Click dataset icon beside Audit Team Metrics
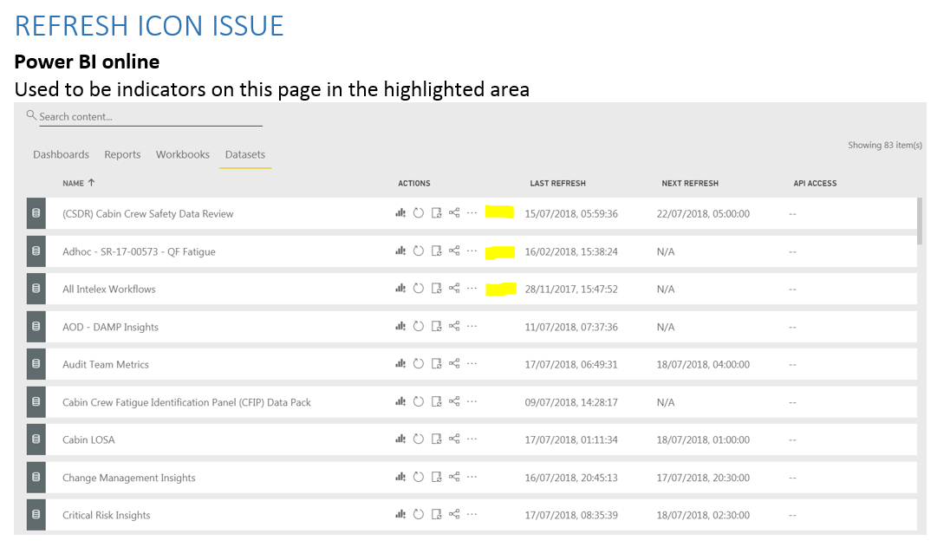This screenshot has width=937, height=560. 36,364
